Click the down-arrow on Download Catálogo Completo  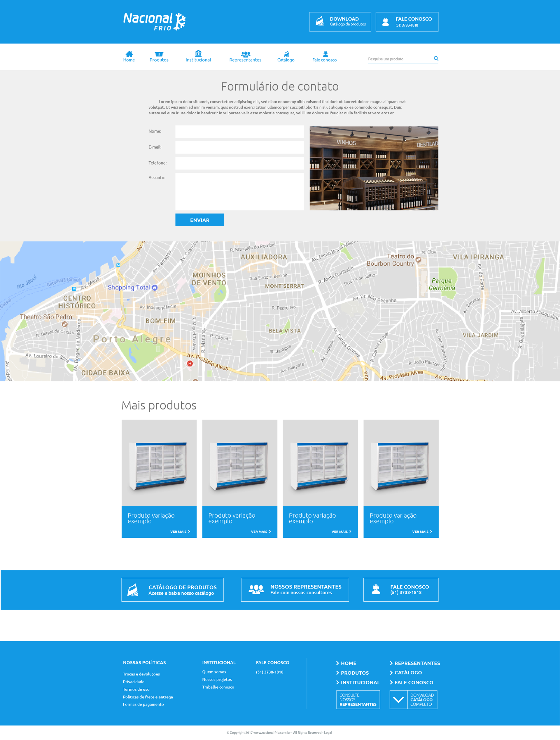398,699
